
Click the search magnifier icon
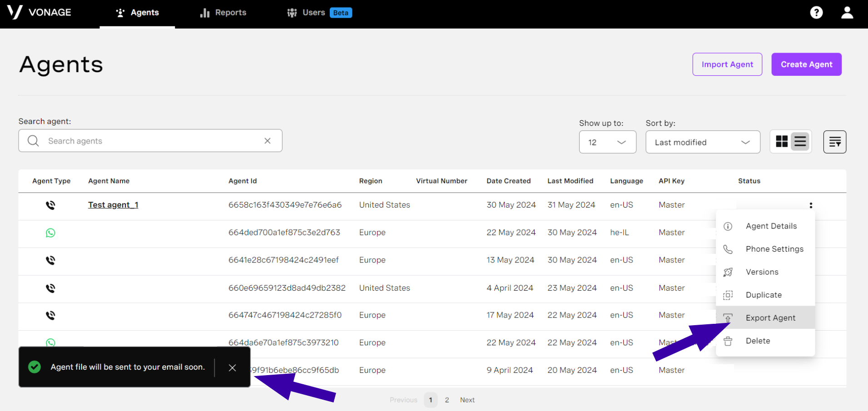point(33,141)
